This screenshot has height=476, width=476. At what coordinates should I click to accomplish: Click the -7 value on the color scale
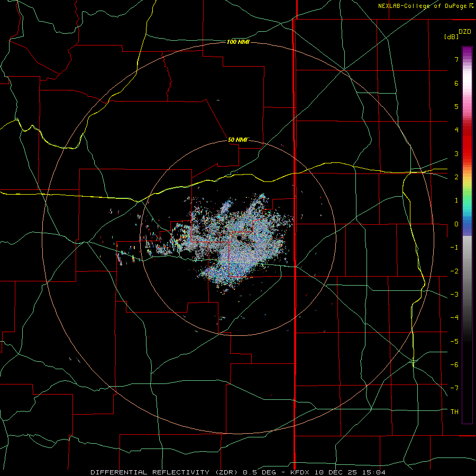(x=454, y=388)
